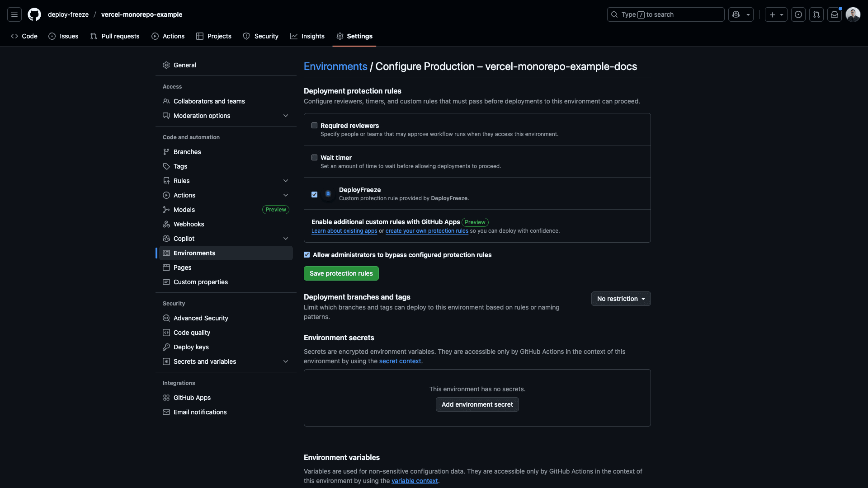The width and height of the screenshot is (868, 488).
Task: Disable the DeployFreeze custom protection rule
Action: (x=314, y=194)
